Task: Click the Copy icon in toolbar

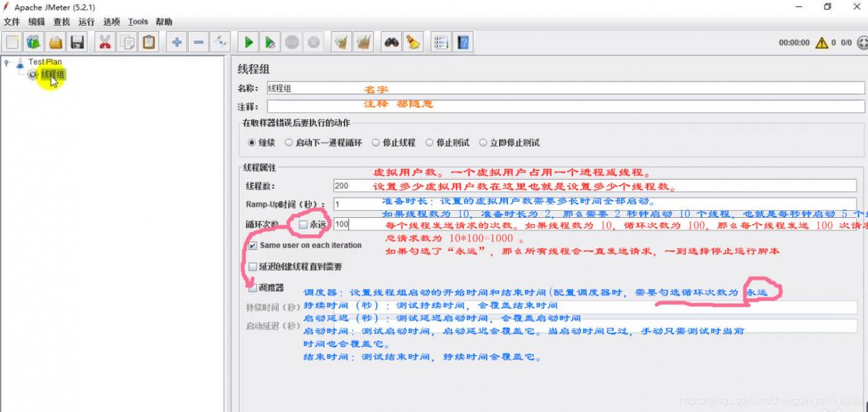Action: point(127,42)
